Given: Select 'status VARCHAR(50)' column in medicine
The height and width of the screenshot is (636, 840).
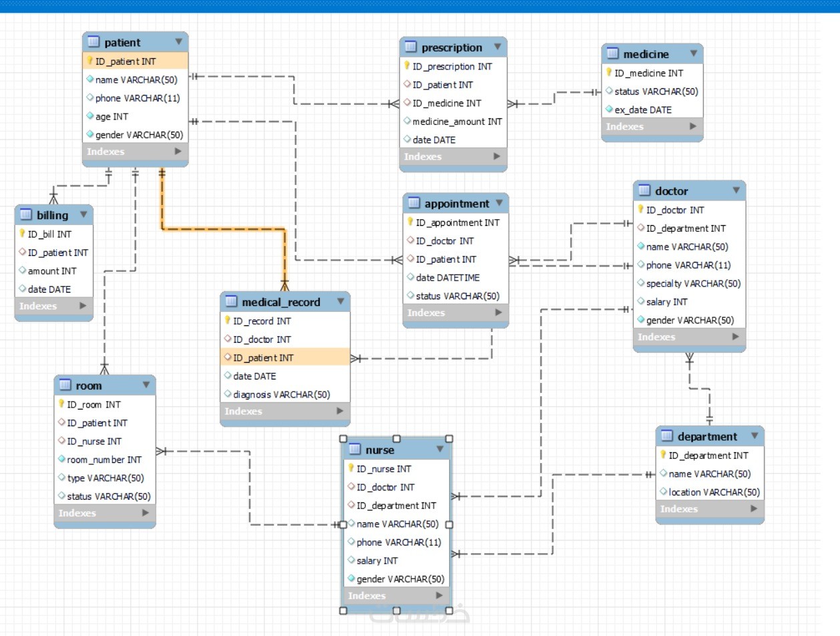Looking at the screenshot, I should click(x=652, y=92).
